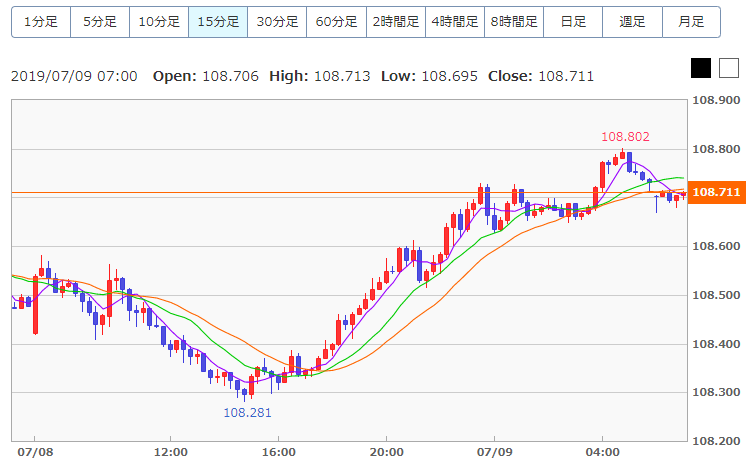This screenshot has width=752, height=465.
Task: Switch to the 8時間足 chart
Action: coord(514,22)
